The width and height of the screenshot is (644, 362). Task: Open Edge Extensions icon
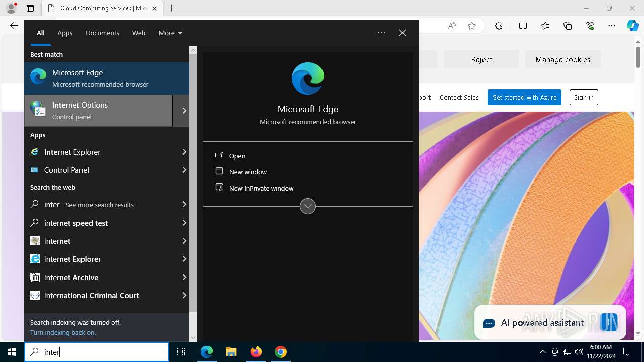499,26
